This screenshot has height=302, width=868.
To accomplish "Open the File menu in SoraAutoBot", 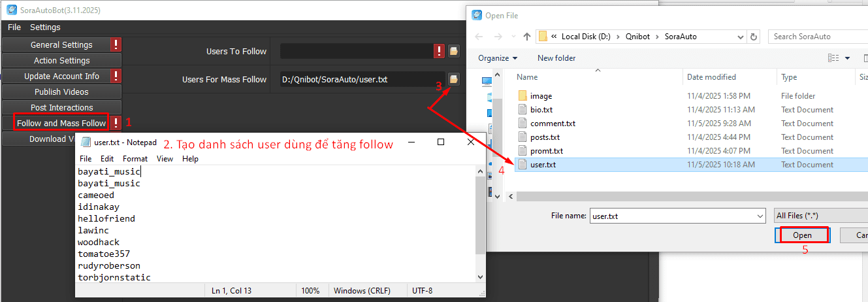I will 14,27.
